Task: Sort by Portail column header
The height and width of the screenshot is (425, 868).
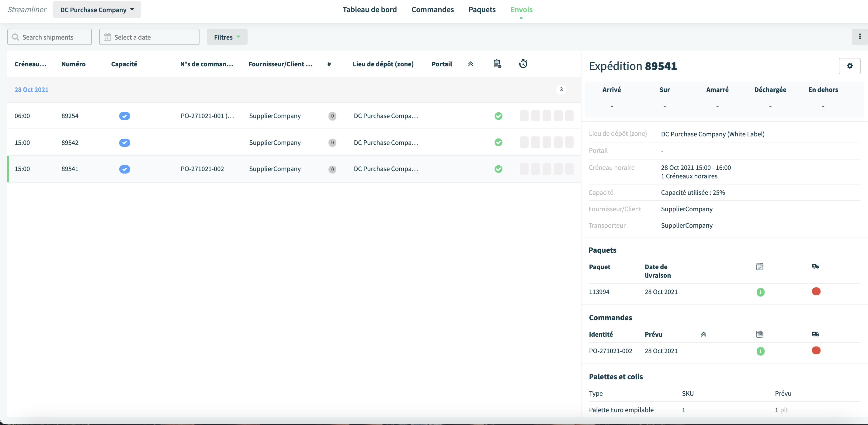Action: coord(442,64)
